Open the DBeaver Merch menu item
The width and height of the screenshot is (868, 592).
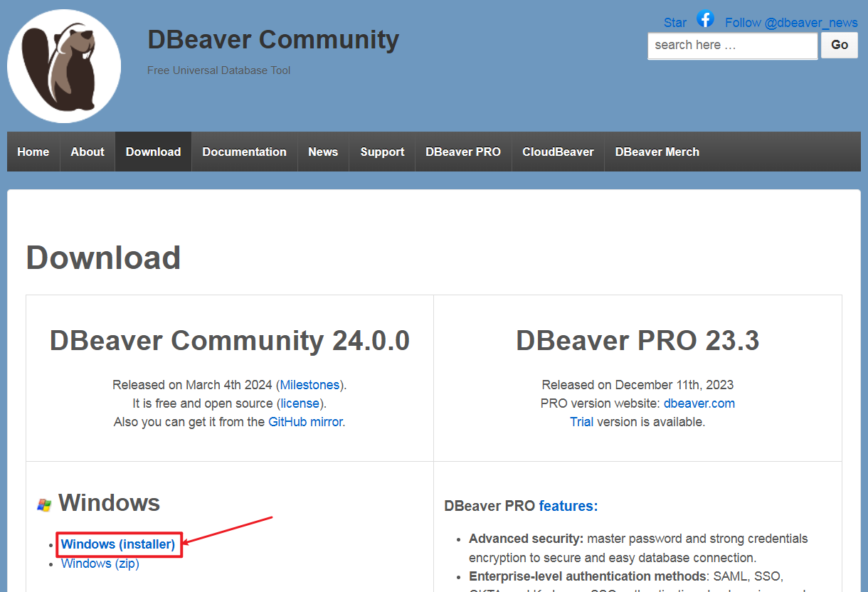coord(657,152)
